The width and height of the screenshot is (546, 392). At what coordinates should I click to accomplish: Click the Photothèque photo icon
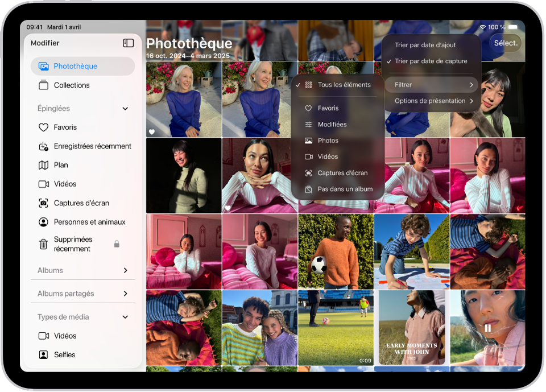(44, 66)
